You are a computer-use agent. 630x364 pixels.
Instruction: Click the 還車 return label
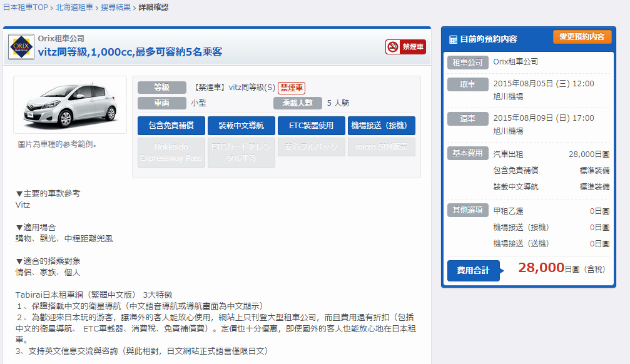pyautogui.click(x=468, y=119)
